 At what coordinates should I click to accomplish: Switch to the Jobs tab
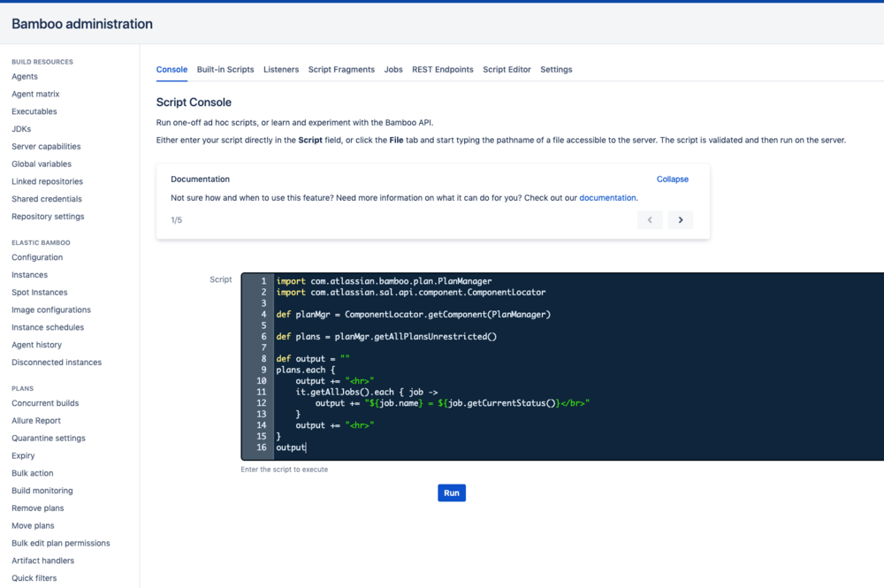393,69
